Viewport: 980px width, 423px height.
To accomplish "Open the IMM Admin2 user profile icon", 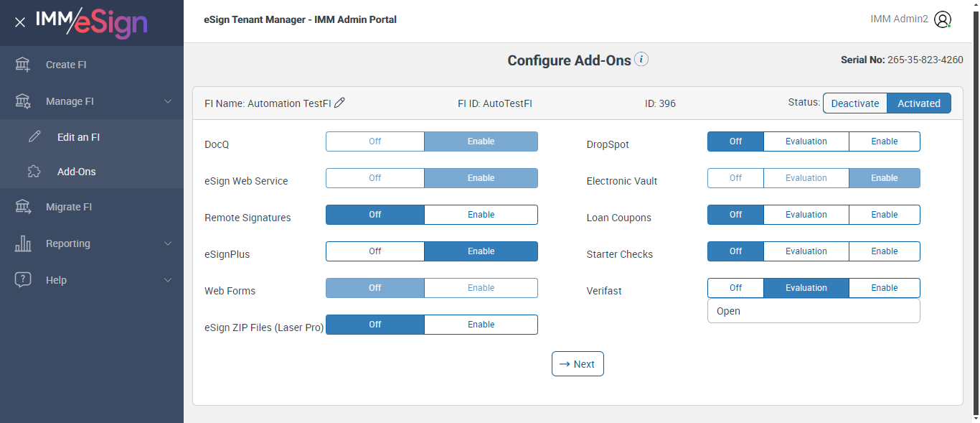I will 943,19.
